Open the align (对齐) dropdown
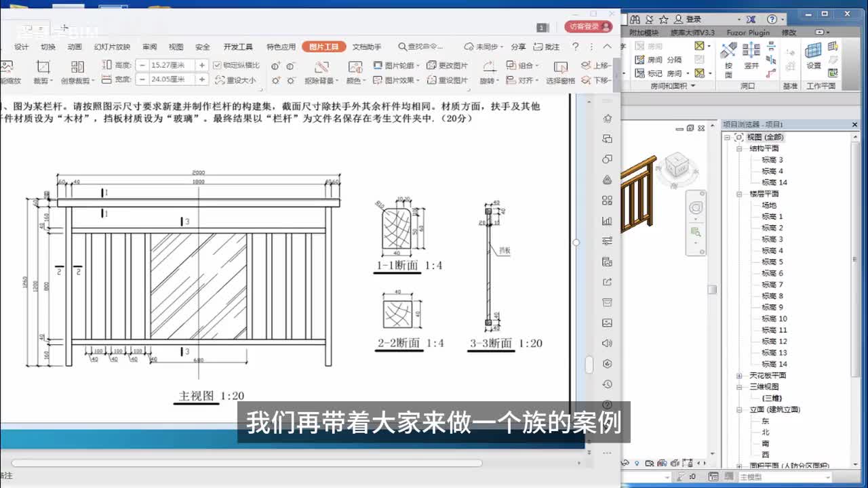This screenshot has height=488, width=868. [523, 80]
